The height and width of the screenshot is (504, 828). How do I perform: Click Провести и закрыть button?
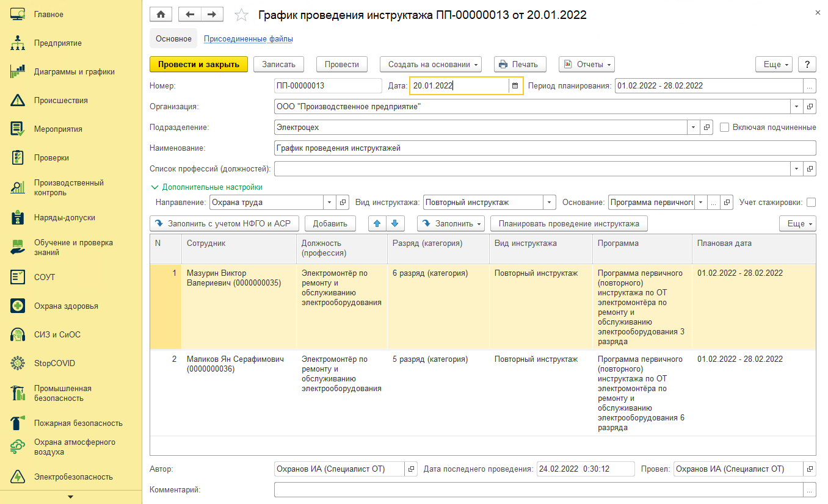point(198,64)
